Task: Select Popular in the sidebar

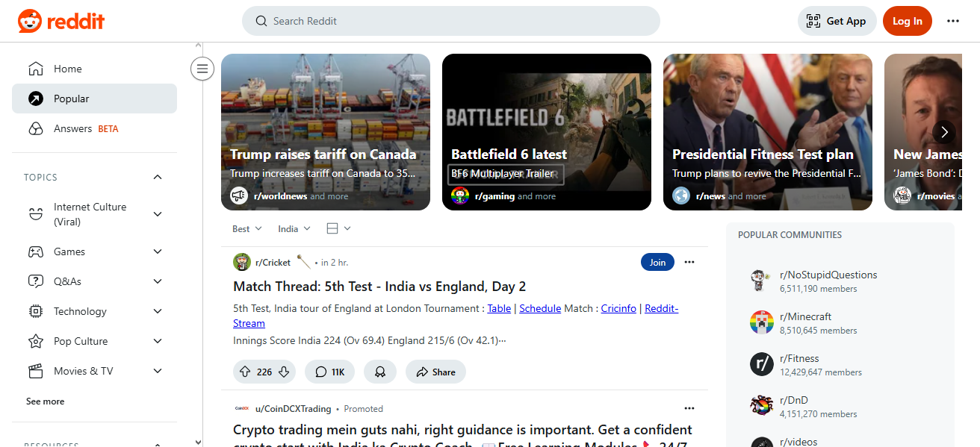Action: tap(94, 99)
